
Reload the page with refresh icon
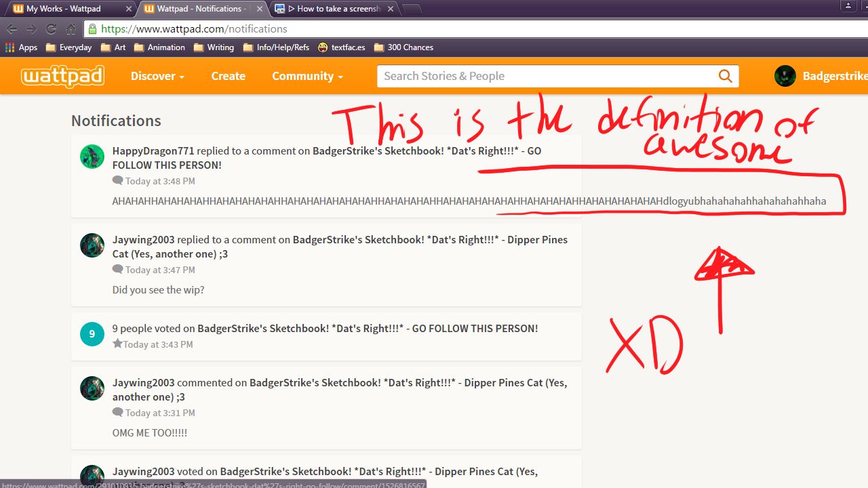click(x=51, y=29)
